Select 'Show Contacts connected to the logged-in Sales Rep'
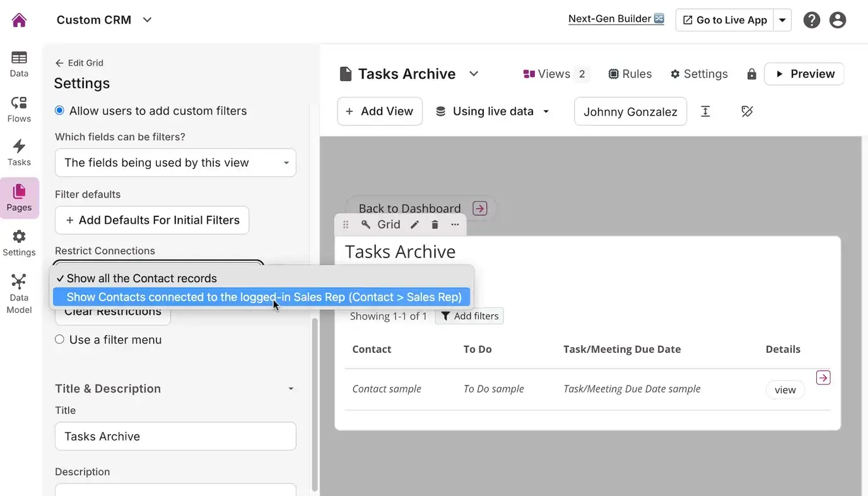The width and height of the screenshot is (868, 496). pyautogui.click(x=262, y=297)
